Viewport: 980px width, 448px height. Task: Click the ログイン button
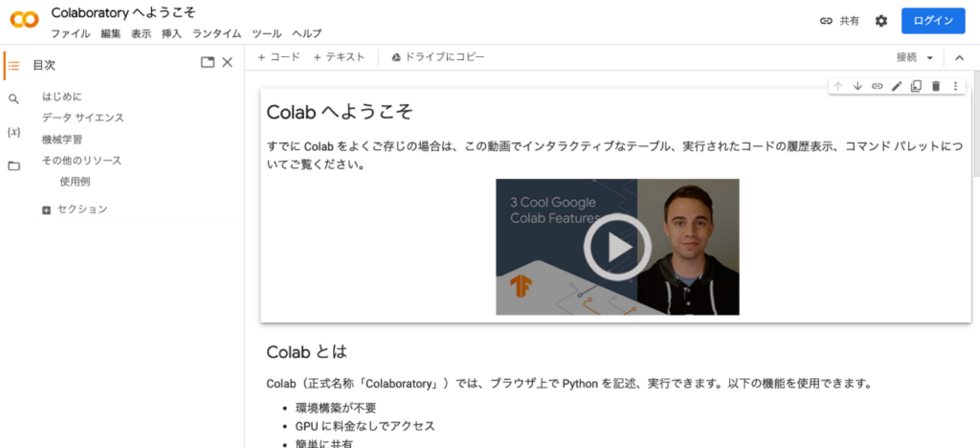(x=933, y=21)
